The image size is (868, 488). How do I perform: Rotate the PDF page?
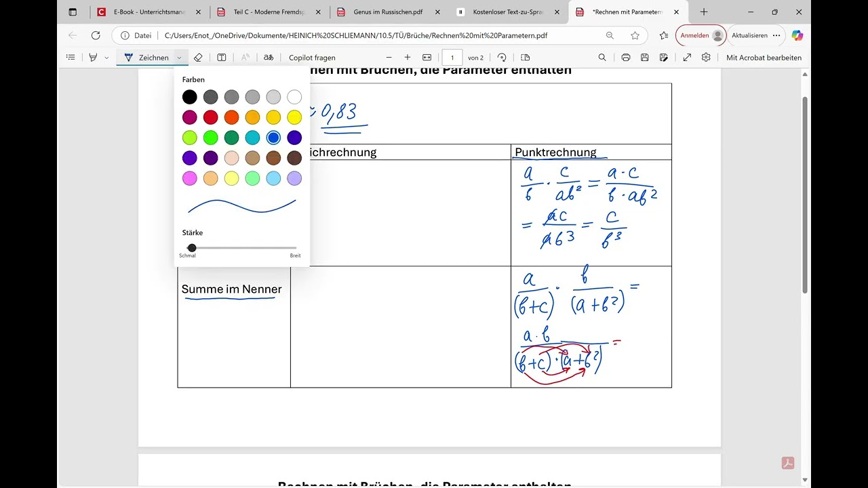pos(502,58)
